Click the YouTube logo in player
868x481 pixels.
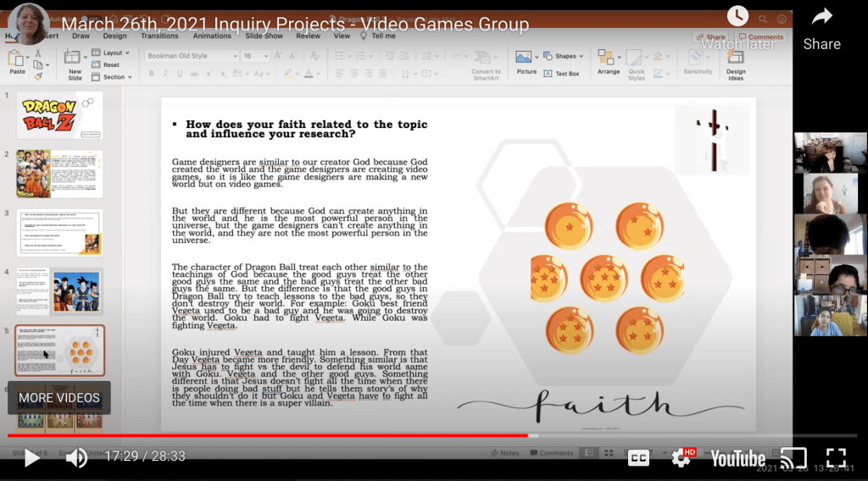737,458
